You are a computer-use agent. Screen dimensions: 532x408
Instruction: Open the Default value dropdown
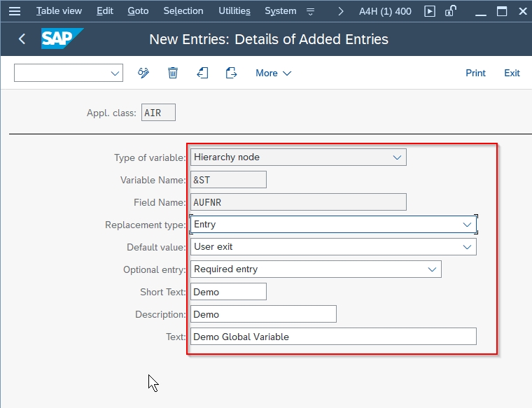click(467, 247)
